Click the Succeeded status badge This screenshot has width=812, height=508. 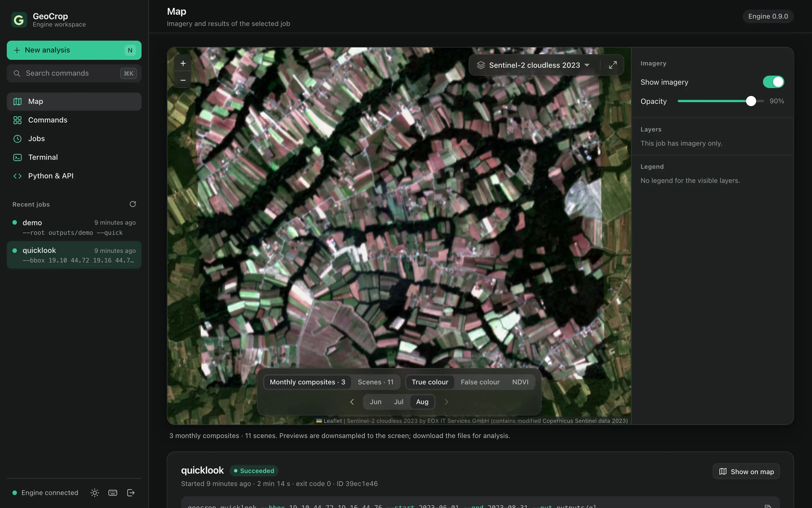(x=254, y=471)
